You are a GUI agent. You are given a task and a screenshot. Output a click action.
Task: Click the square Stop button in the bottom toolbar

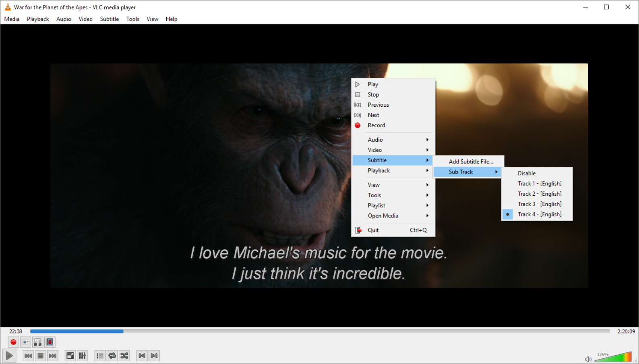(40, 356)
